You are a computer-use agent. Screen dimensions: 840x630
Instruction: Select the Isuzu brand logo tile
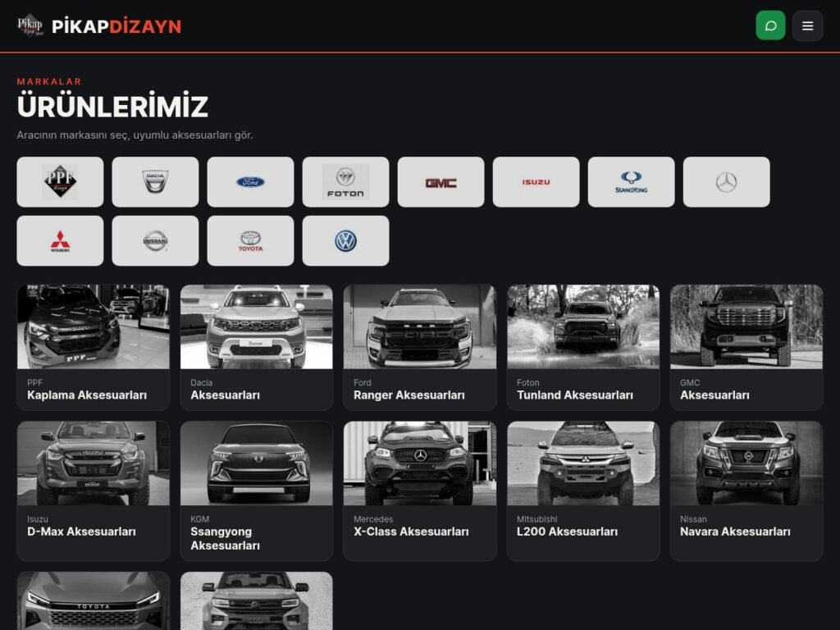point(536,181)
